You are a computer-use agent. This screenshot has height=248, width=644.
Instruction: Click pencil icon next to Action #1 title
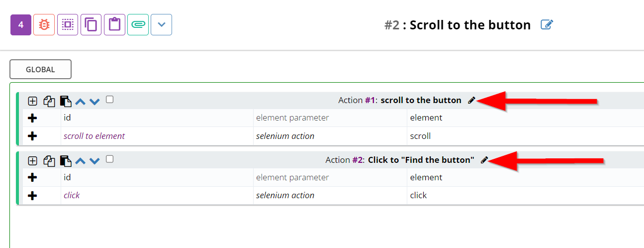(472, 100)
